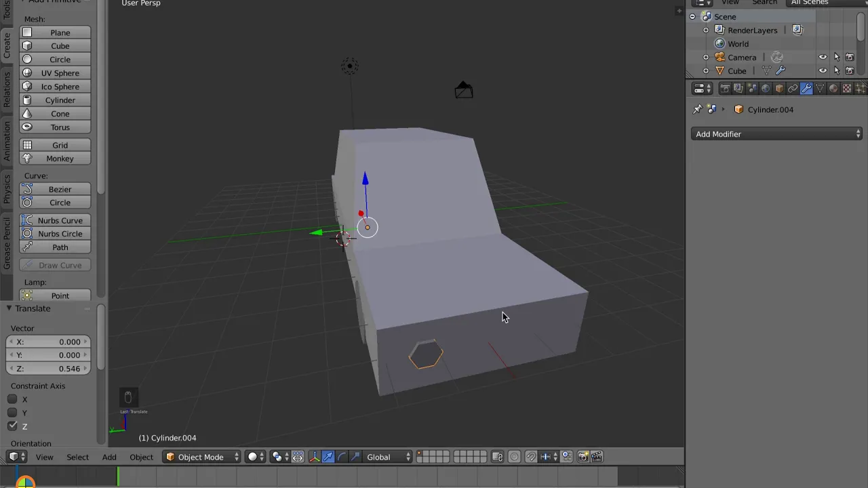This screenshot has height=488, width=868.
Task: Open the Object menu in viewport header
Action: coord(142,457)
